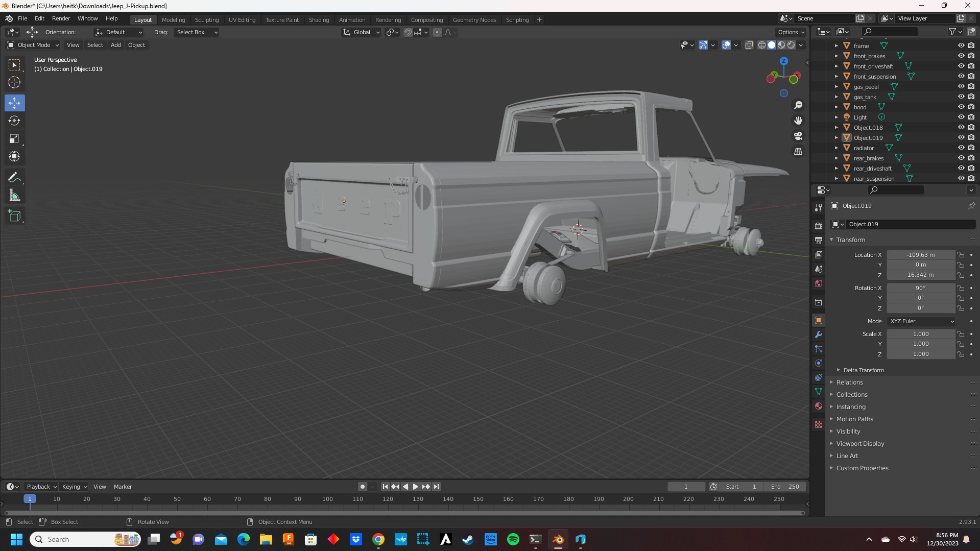Screen dimensions: 980x551
Task: Select the Annotate pencil tool
Action: (14, 178)
